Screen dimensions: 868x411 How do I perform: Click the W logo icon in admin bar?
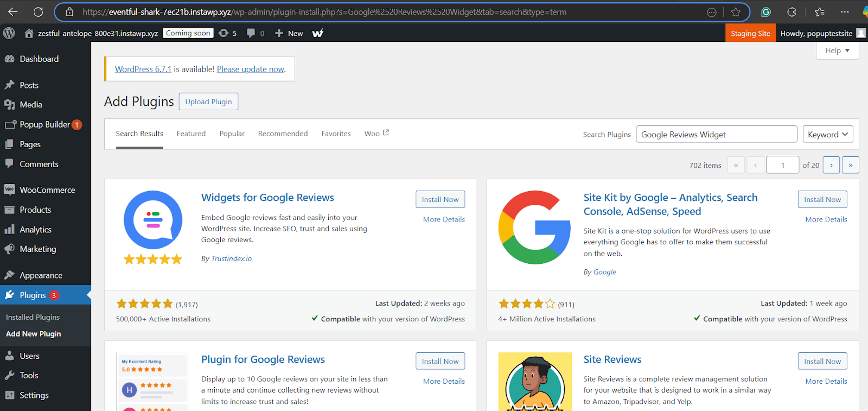(x=318, y=33)
